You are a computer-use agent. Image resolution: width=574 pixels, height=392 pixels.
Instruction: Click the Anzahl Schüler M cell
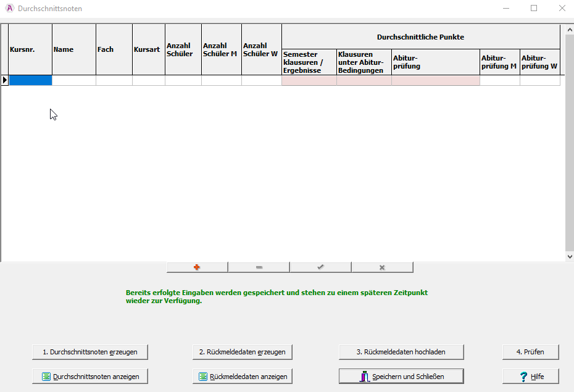pyautogui.click(x=222, y=80)
